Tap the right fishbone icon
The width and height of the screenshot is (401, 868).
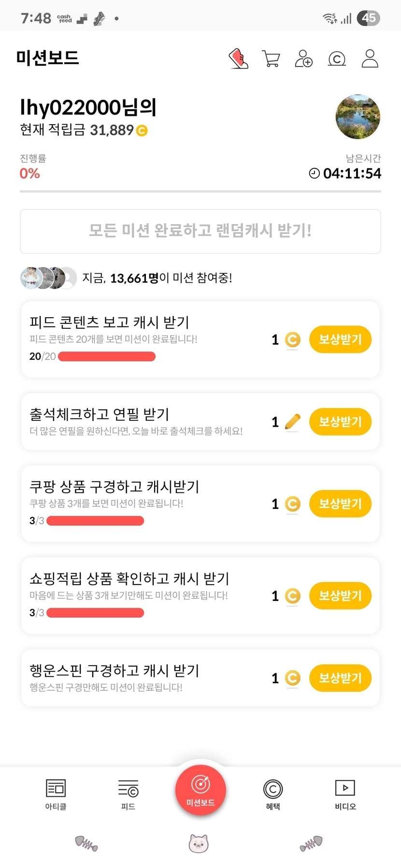(311, 843)
